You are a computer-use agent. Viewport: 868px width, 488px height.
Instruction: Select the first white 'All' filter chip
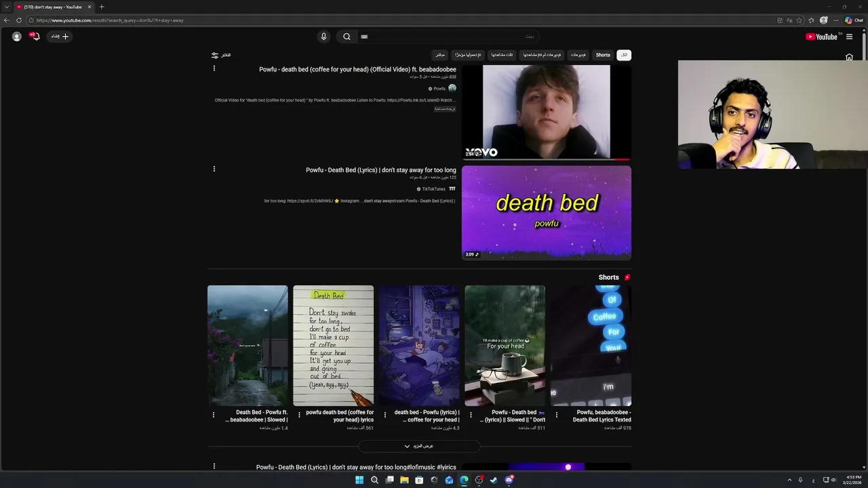click(x=624, y=55)
